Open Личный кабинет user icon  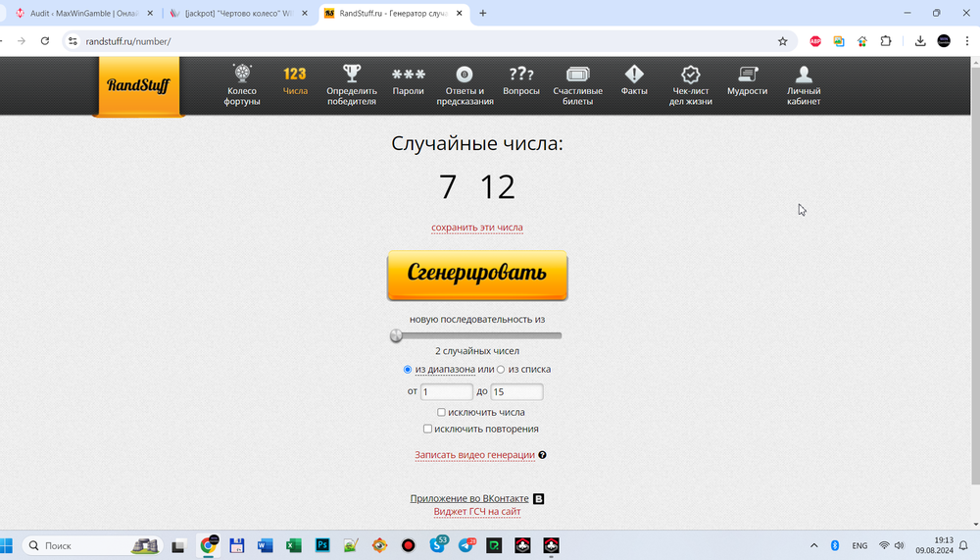(x=804, y=75)
